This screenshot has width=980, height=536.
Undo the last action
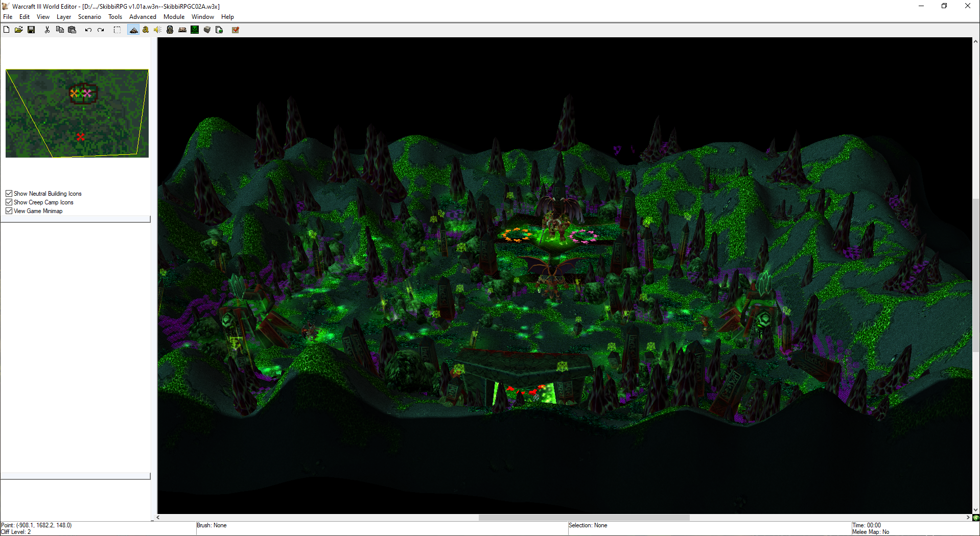pos(88,30)
